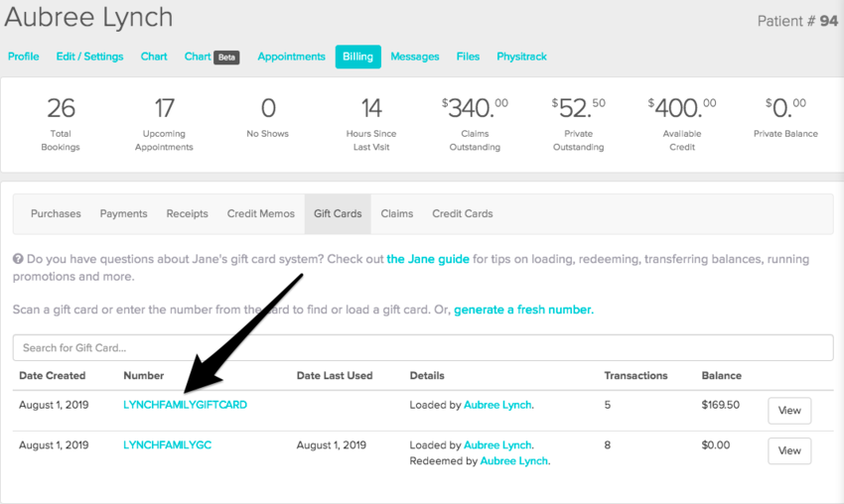Viewport: 844px width, 504px height.
Task: Open the Chart Beta tab
Action: coord(211,57)
